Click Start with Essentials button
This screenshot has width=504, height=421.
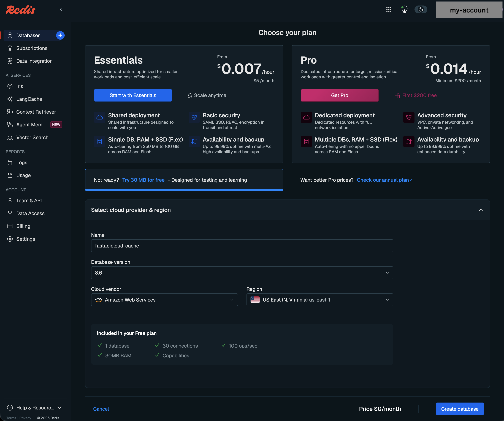pyautogui.click(x=133, y=95)
